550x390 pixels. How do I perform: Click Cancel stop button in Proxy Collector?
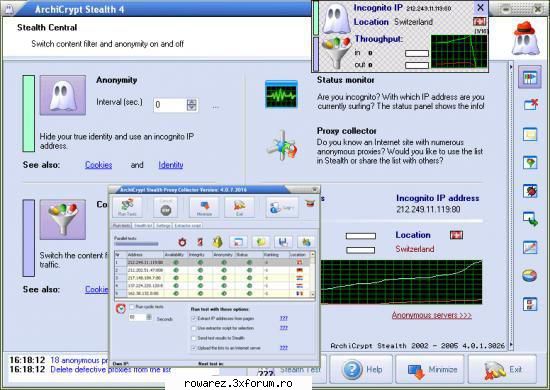166,207
